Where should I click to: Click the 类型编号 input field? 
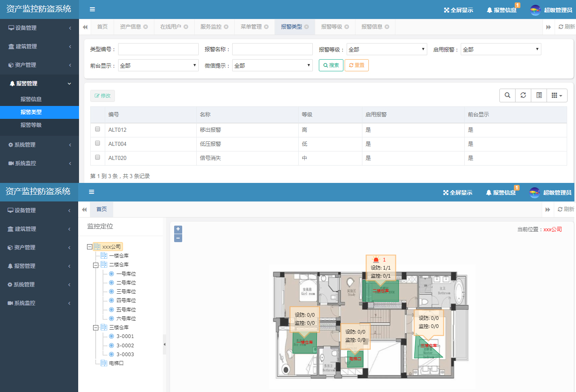[x=158, y=50]
